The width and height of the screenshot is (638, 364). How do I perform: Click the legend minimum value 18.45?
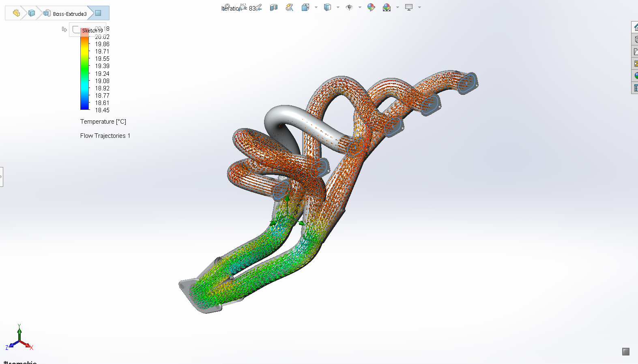coord(102,110)
